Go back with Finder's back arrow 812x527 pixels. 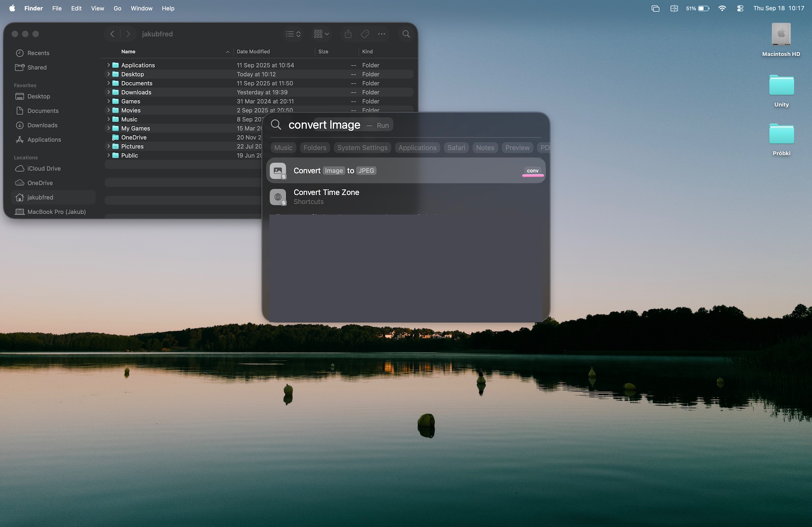[112, 34]
